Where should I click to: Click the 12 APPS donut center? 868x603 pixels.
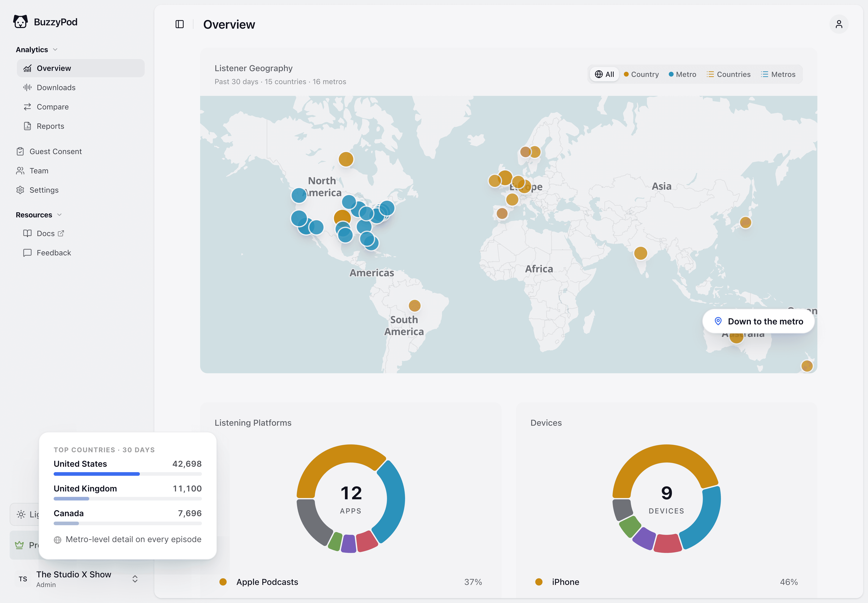click(x=351, y=499)
